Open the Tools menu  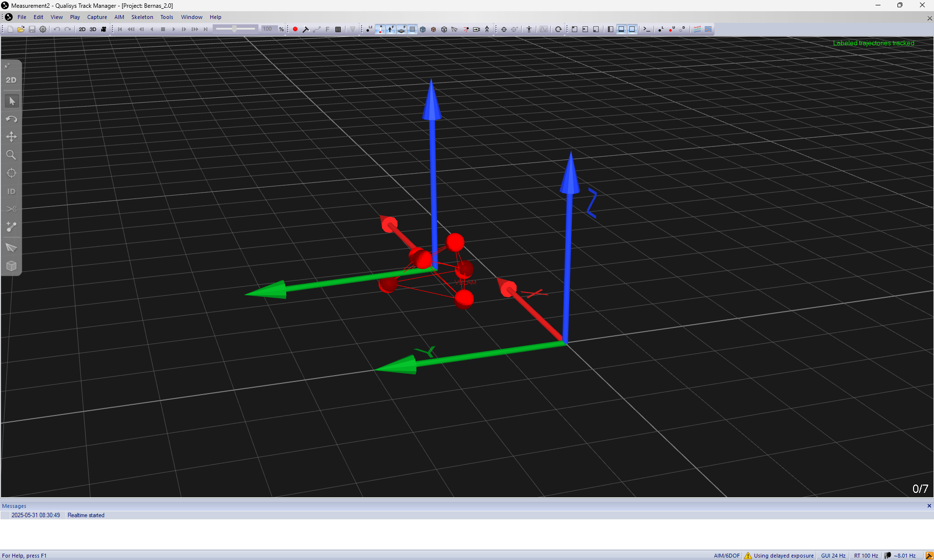pyautogui.click(x=167, y=17)
